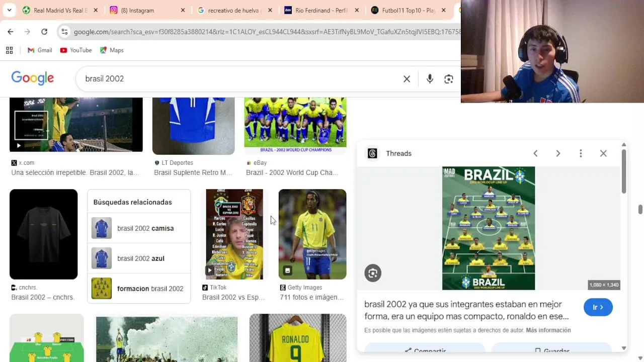
Task: Go forward in browser history
Action: [x=27, y=32]
